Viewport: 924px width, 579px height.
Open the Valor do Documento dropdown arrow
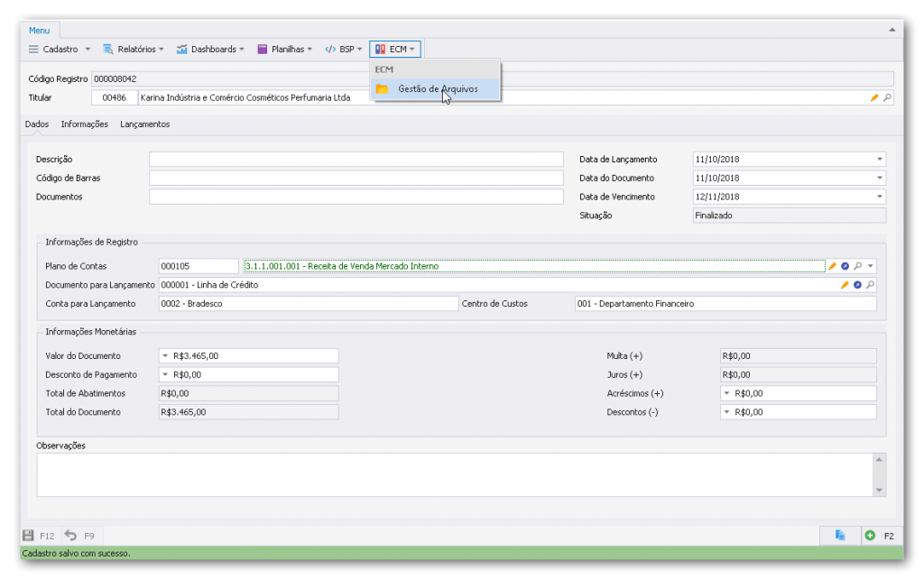pos(165,355)
